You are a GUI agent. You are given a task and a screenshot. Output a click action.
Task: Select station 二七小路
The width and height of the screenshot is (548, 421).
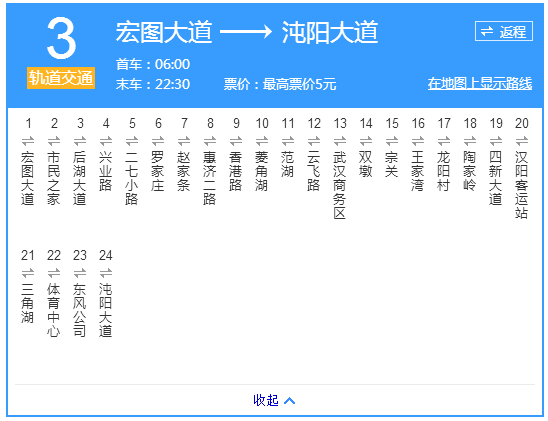click(x=132, y=178)
